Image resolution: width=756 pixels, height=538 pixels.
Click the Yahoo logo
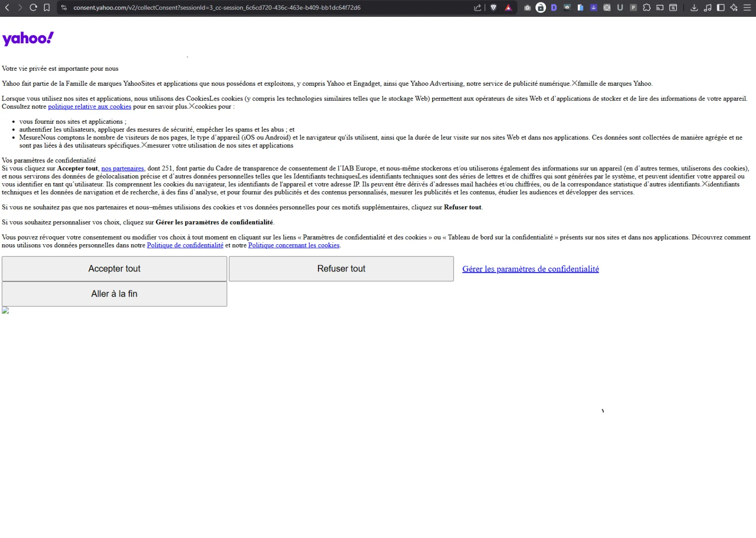[28, 39]
